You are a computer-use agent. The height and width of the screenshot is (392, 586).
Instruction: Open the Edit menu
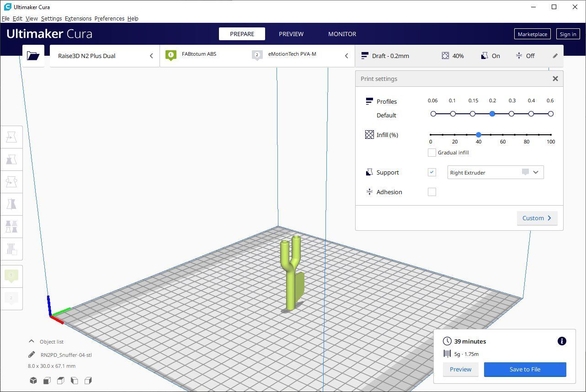pyautogui.click(x=17, y=19)
